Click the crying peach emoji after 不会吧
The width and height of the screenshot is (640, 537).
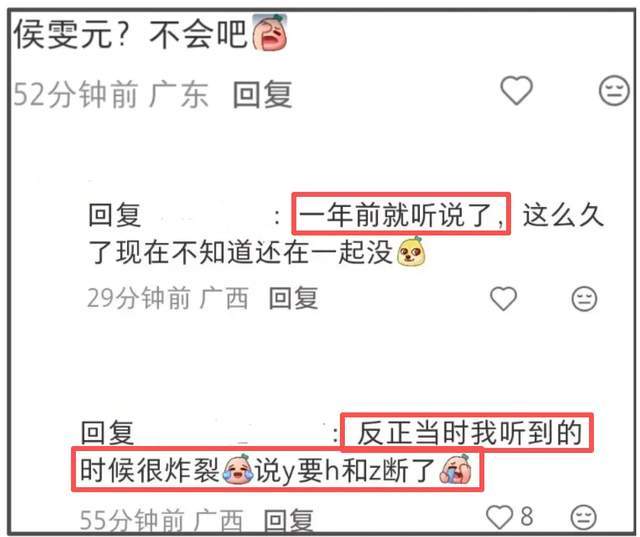coord(269,32)
